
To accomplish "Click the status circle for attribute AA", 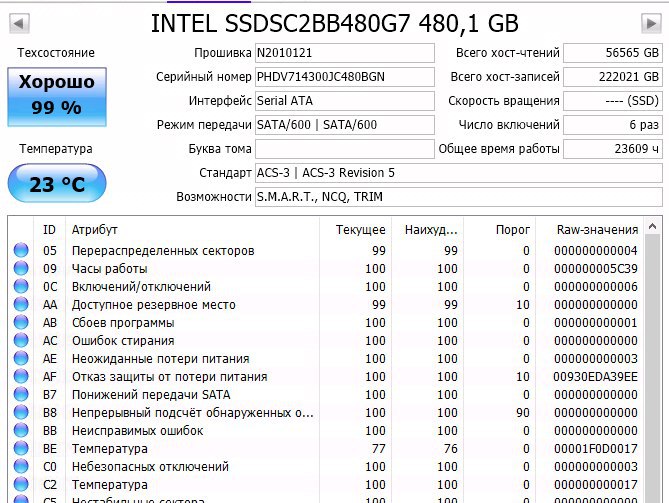I will [x=21, y=304].
